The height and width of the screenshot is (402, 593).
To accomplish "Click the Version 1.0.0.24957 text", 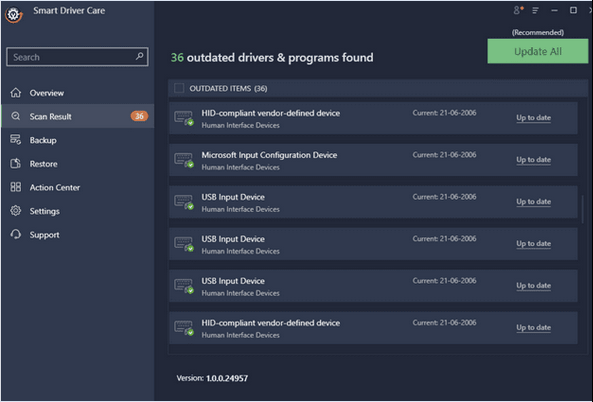I will [x=212, y=378].
